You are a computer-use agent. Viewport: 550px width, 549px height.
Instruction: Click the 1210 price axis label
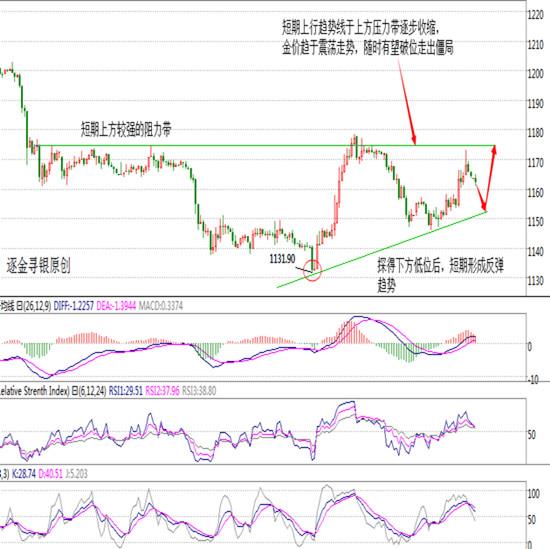pos(536,44)
